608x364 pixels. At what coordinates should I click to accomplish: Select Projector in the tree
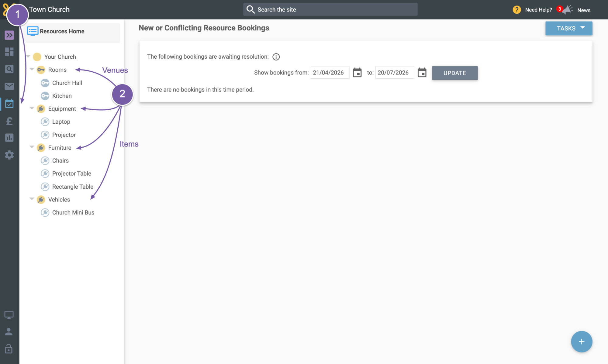(x=64, y=135)
